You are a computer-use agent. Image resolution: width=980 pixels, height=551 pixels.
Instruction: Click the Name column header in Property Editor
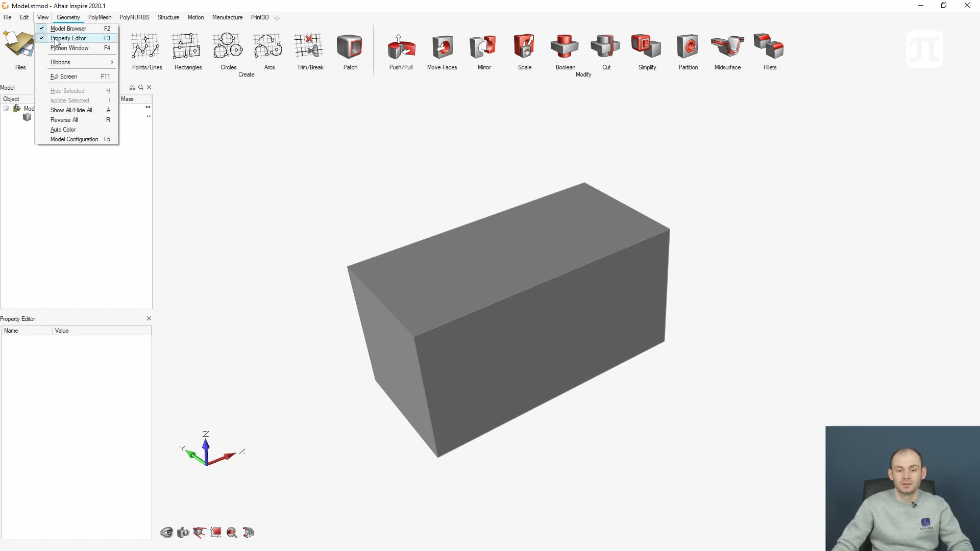point(27,331)
